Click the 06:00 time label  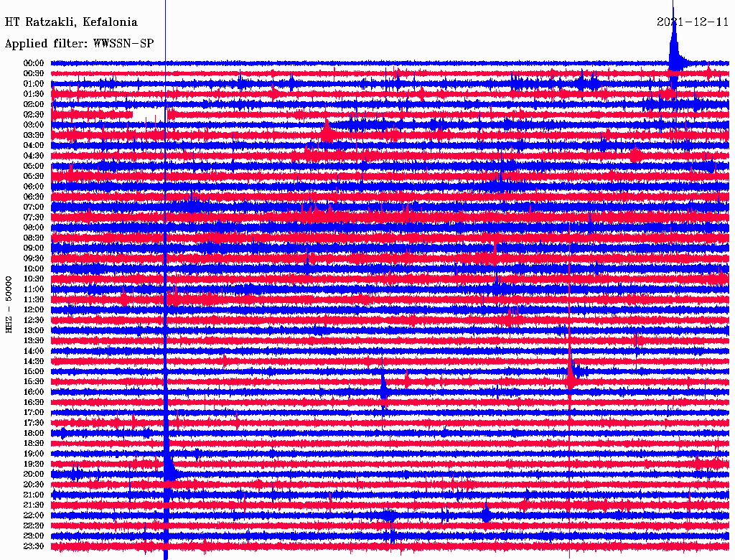tap(34, 186)
